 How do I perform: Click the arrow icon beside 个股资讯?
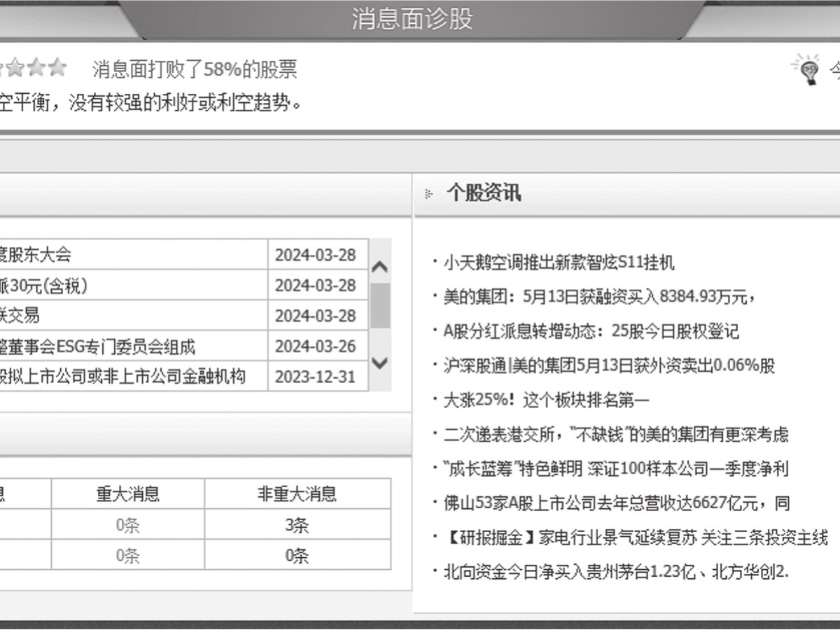click(x=429, y=195)
